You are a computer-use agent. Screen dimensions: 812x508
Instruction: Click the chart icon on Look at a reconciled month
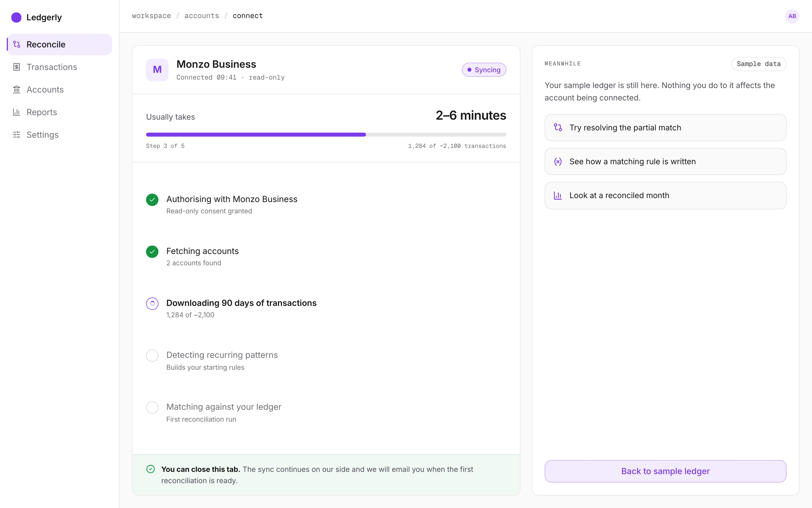pos(558,196)
